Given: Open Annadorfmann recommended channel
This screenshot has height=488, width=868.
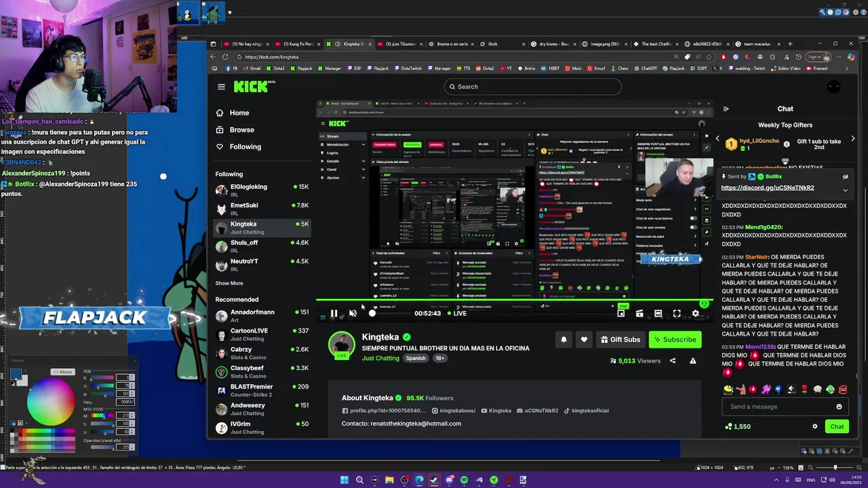Looking at the screenshot, I should (x=262, y=315).
